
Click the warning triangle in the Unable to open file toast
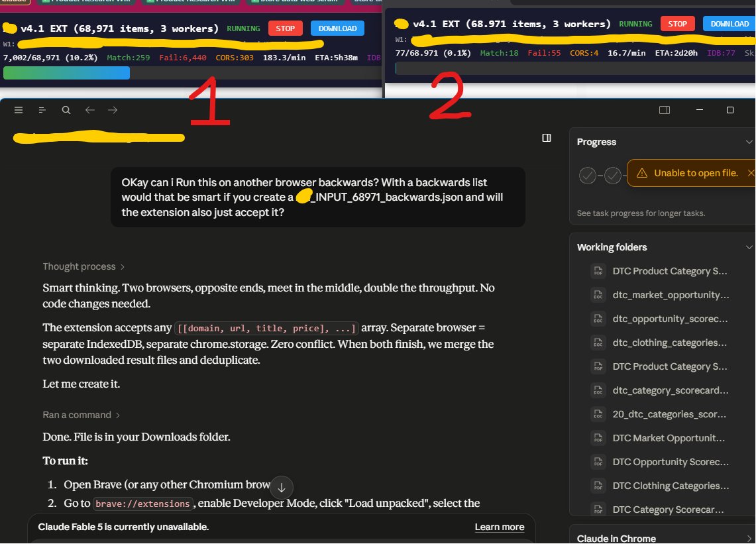(x=642, y=173)
